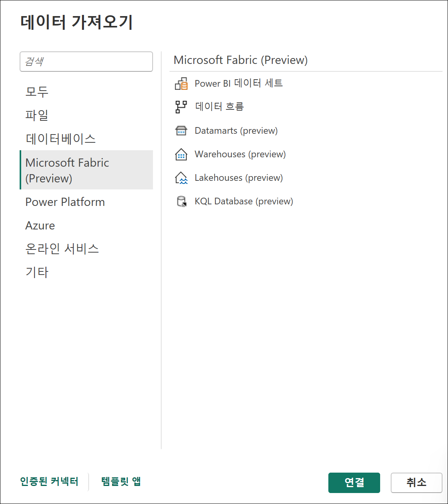Image resolution: width=448 pixels, height=504 pixels.
Task: Click the dataflow (데이터 흐름) icon
Action: pos(181,107)
